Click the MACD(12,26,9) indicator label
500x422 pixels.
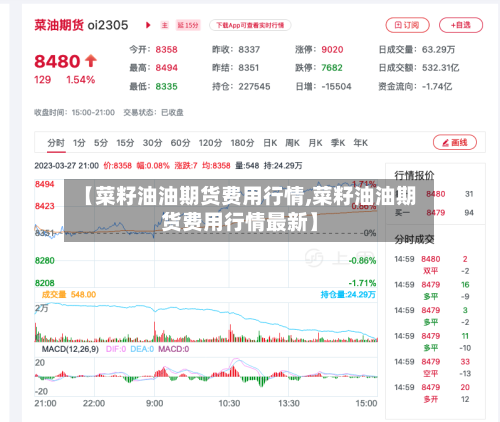(70, 349)
